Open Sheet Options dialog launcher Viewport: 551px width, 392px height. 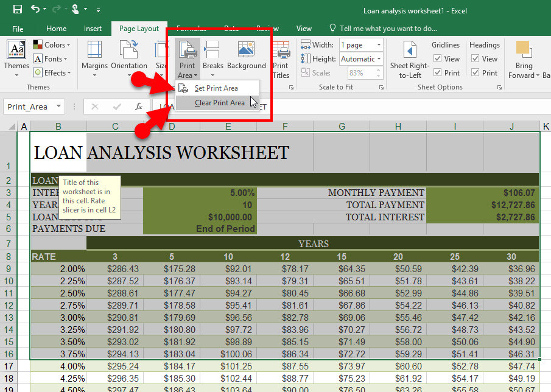tap(499, 87)
